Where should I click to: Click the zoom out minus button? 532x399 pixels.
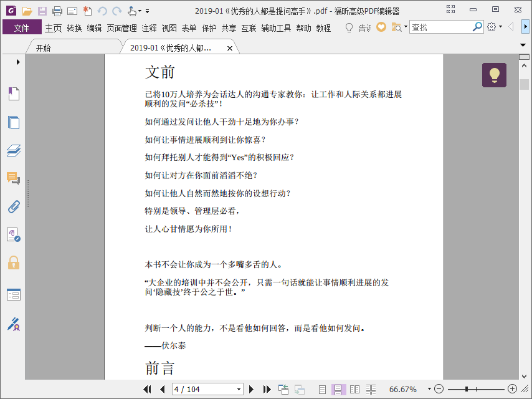[x=439, y=389]
